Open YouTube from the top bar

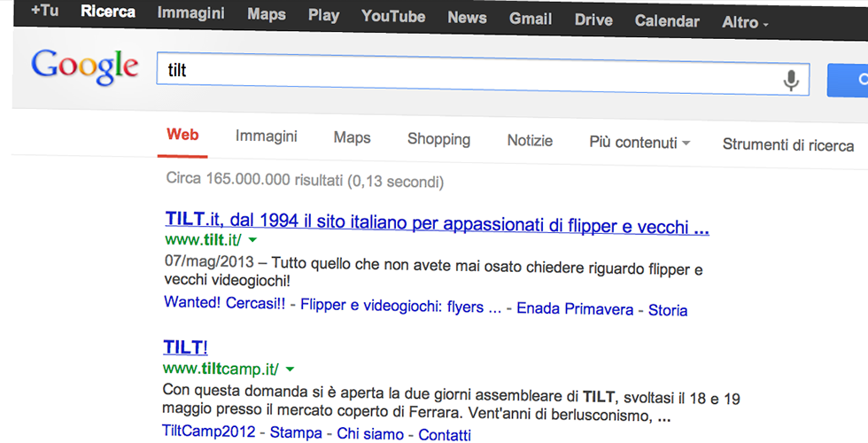(393, 17)
